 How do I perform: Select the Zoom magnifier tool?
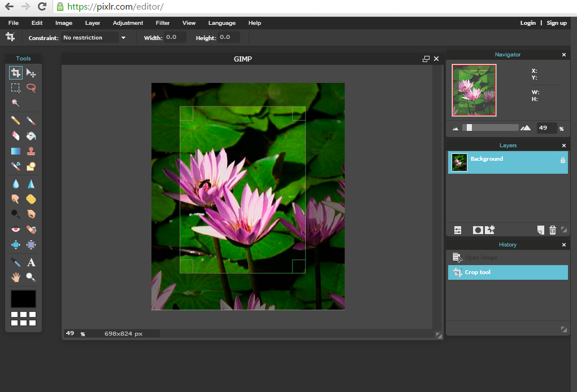click(x=31, y=278)
